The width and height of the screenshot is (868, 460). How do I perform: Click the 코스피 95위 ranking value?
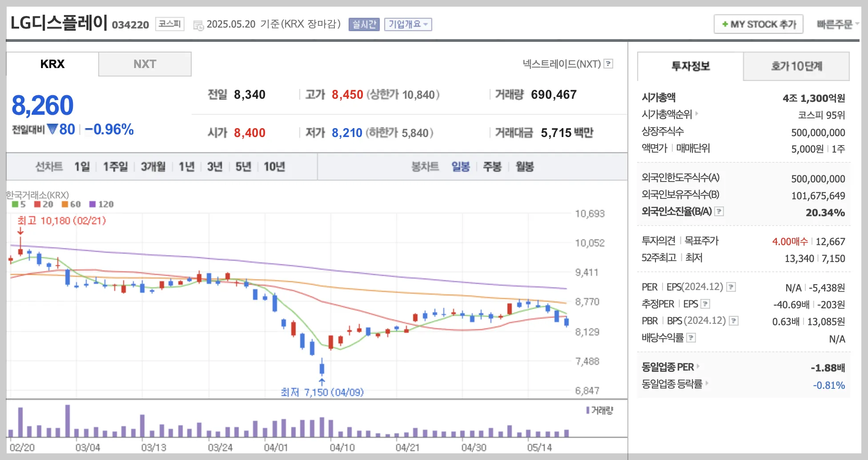click(821, 115)
